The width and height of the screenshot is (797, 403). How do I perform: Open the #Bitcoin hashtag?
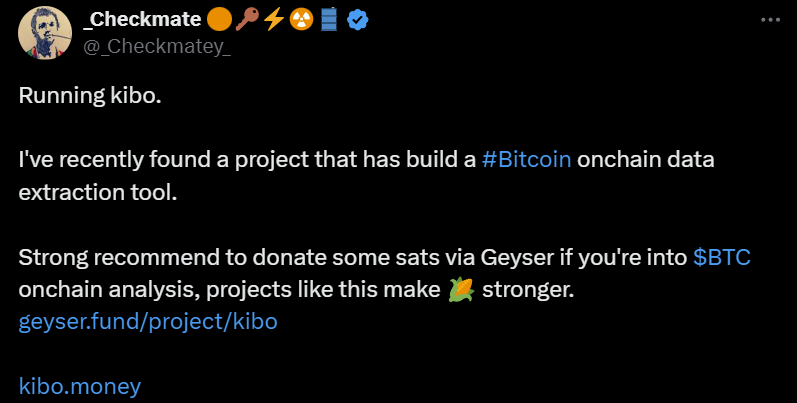pos(526,160)
